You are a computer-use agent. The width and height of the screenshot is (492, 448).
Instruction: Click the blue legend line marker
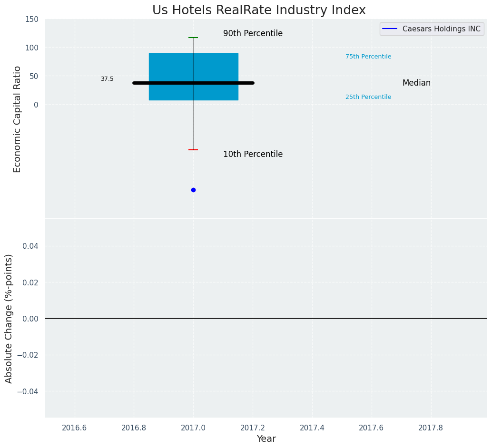click(x=390, y=29)
